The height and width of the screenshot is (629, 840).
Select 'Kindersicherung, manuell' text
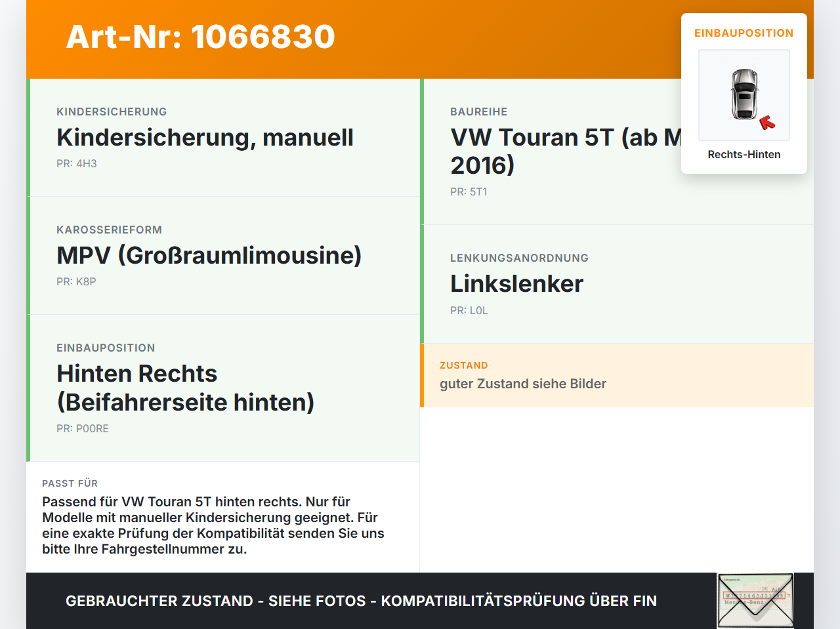[x=205, y=138]
